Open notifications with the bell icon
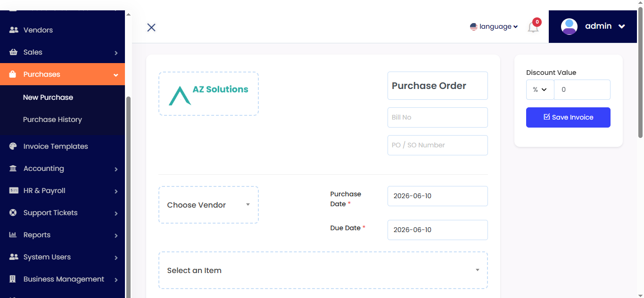The height and width of the screenshot is (298, 644). tap(533, 28)
